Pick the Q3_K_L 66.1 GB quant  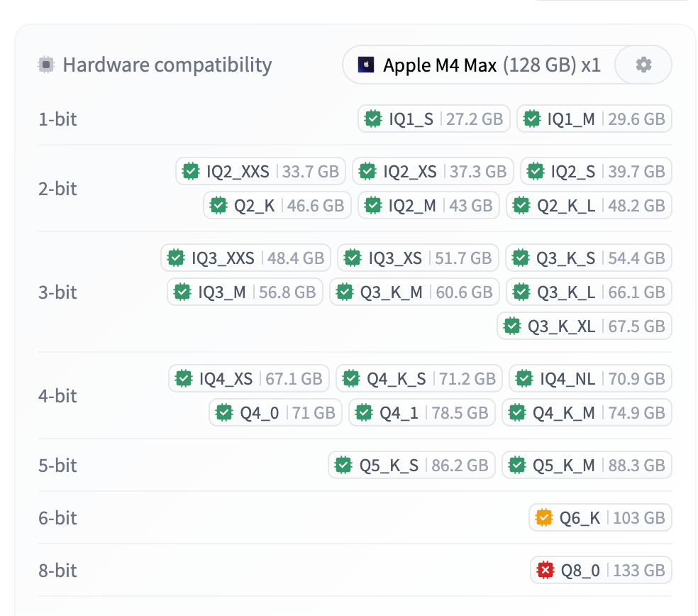[x=589, y=292]
